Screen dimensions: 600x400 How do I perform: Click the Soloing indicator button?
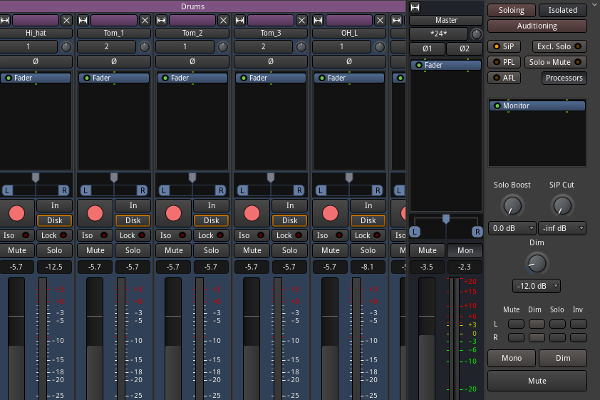click(511, 10)
